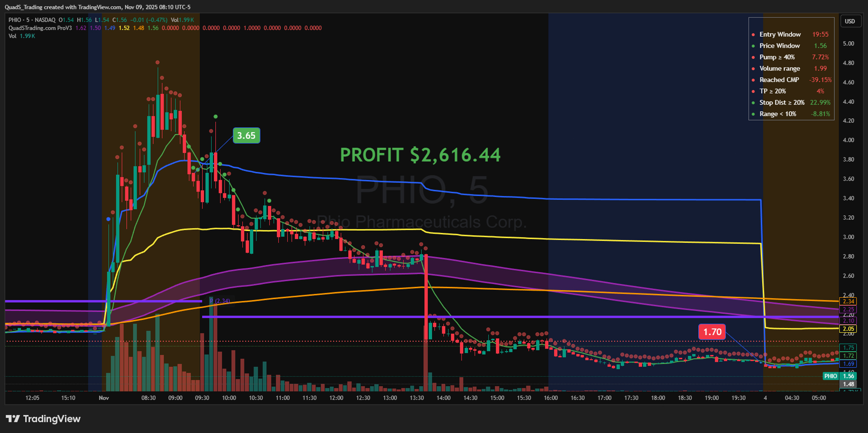Select the green signal dot above the 3.65 candle
The height and width of the screenshot is (433, 868).
[x=216, y=117]
